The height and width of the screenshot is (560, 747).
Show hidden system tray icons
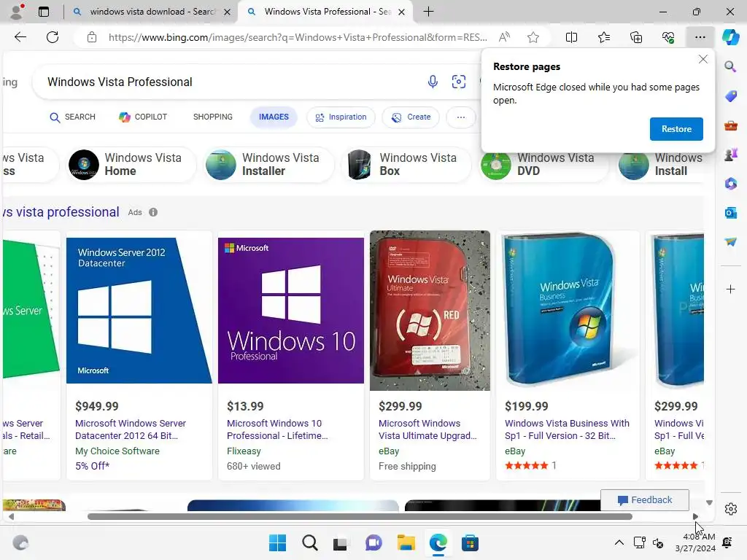[x=619, y=542]
